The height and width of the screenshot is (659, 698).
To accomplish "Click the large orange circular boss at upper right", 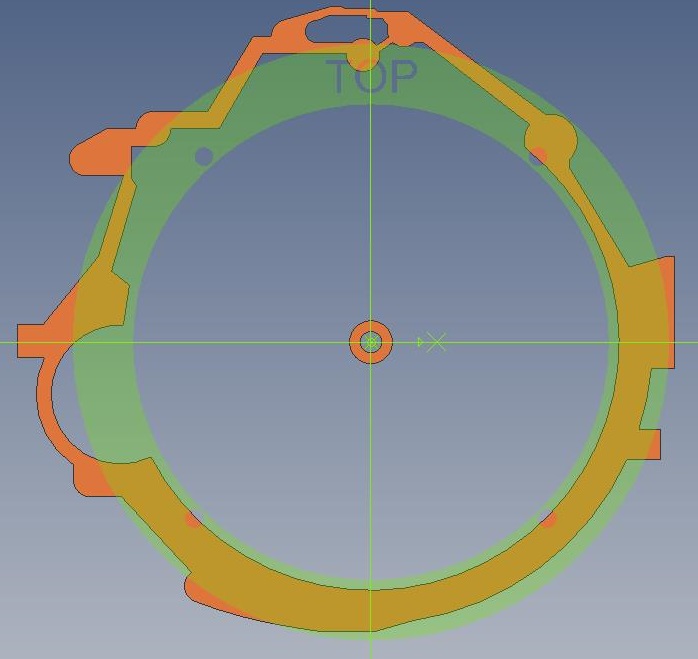I will click(551, 137).
